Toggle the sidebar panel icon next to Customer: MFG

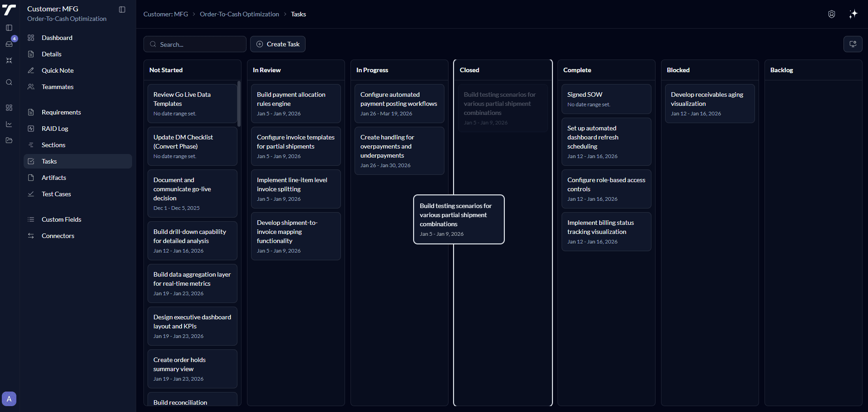tap(122, 10)
